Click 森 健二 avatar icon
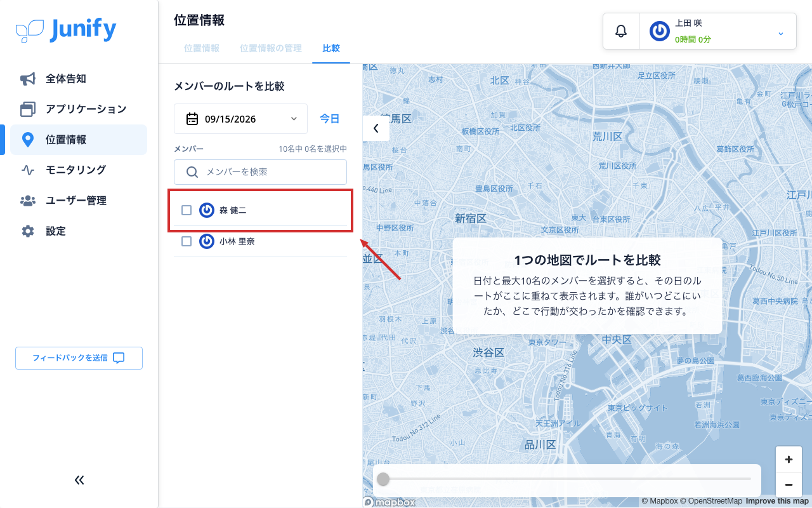 (207, 210)
